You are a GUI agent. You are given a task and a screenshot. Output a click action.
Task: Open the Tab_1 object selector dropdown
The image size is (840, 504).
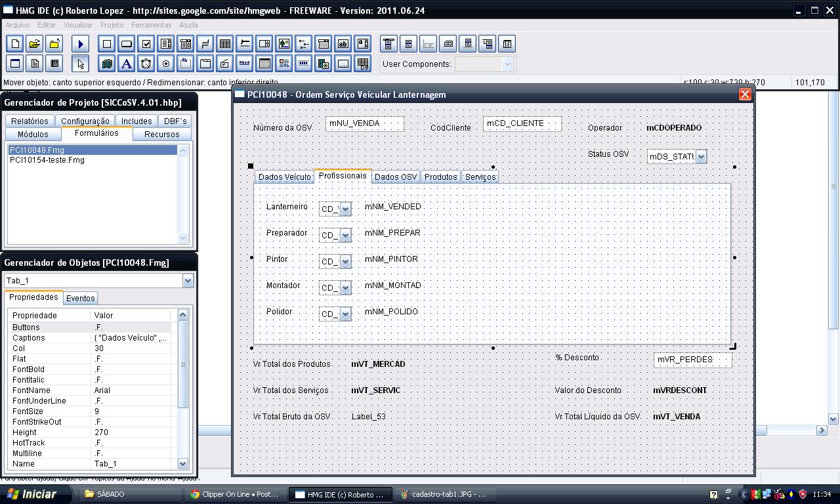188,281
